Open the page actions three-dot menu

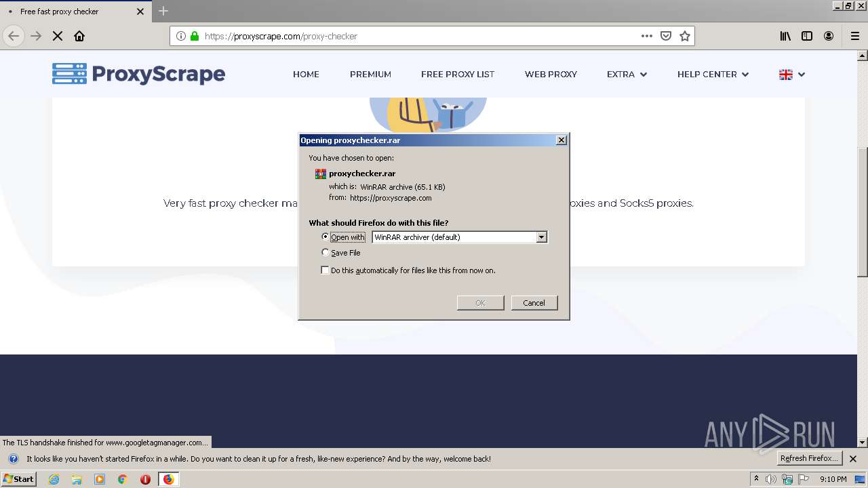[x=647, y=36]
